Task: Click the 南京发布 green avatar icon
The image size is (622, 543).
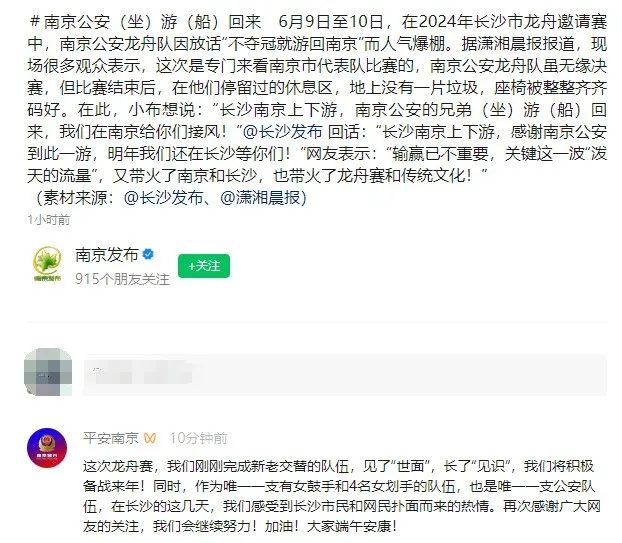Action: (48, 264)
